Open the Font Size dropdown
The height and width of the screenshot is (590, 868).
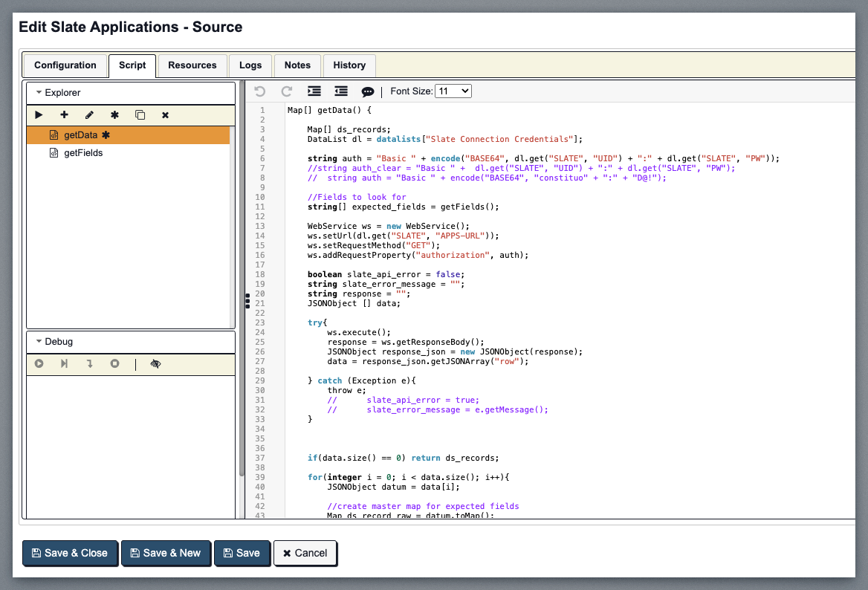pyautogui.click(x=453, y=91)
